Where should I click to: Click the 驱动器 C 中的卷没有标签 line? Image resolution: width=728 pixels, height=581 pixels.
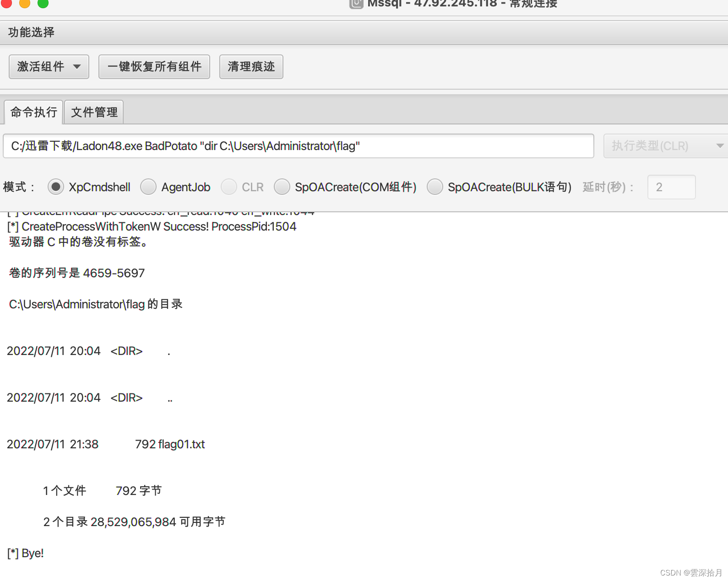pyautogui.click(x=79, y=242)
